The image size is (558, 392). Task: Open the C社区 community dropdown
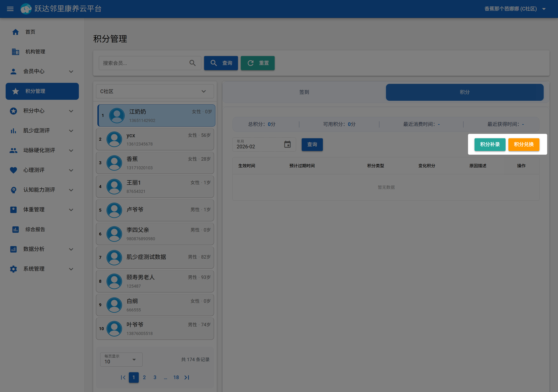click(155, 91)
